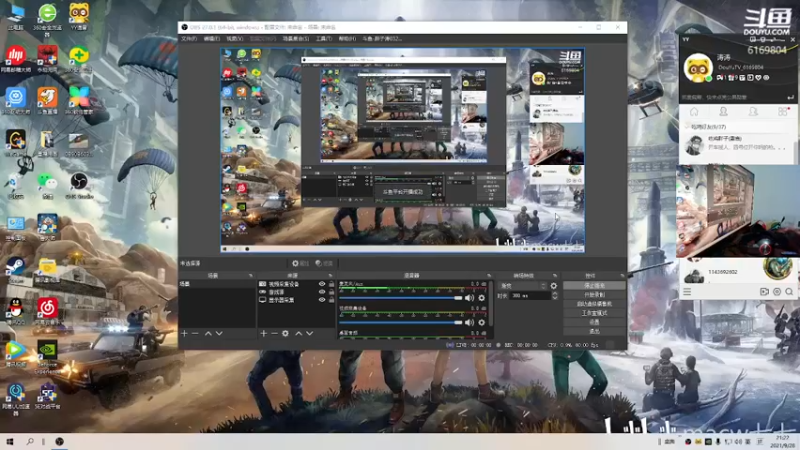Click the search icon in YY window
Screen dimensions: 800x450
click(x=789, y=292)
